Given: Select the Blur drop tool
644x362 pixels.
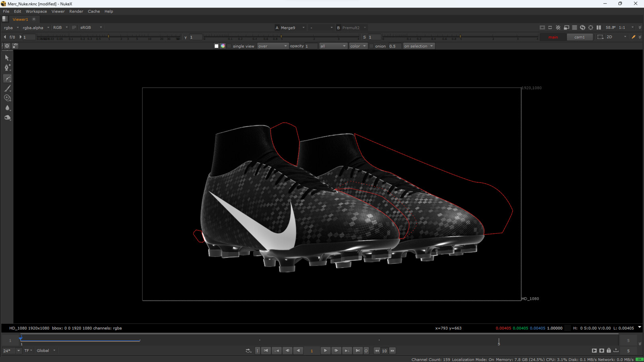Looking at the screenshot, I should (x=7, y=108).
